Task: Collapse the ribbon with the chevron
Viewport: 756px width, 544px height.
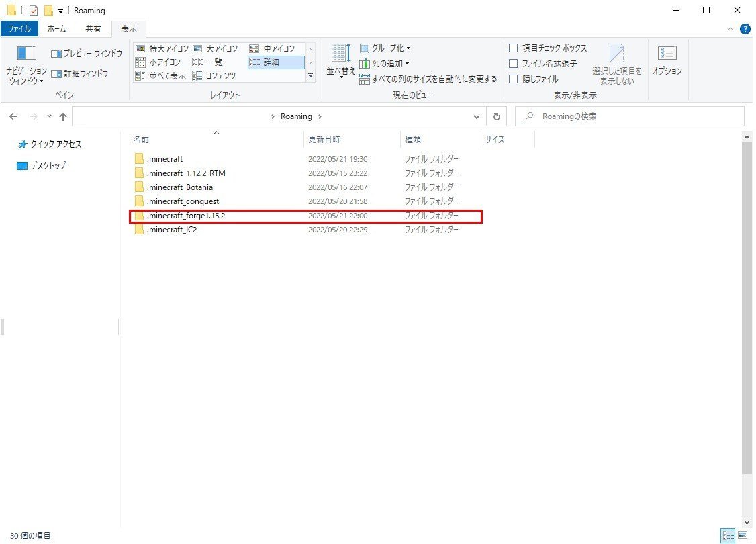Action: pyautogui.click(x=730, y=29)
